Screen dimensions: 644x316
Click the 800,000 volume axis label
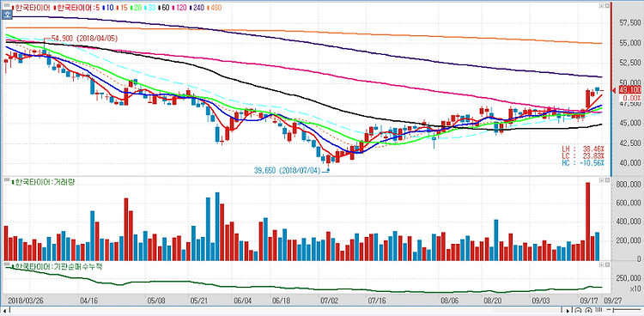pyautogui.click(x=629, y=184)
